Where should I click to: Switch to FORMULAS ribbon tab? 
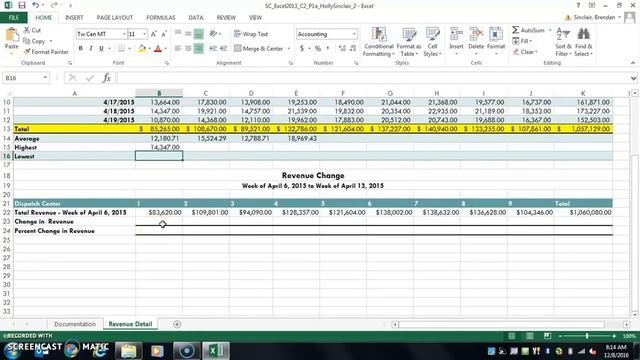pyautogui.click(x=161, y=18)
